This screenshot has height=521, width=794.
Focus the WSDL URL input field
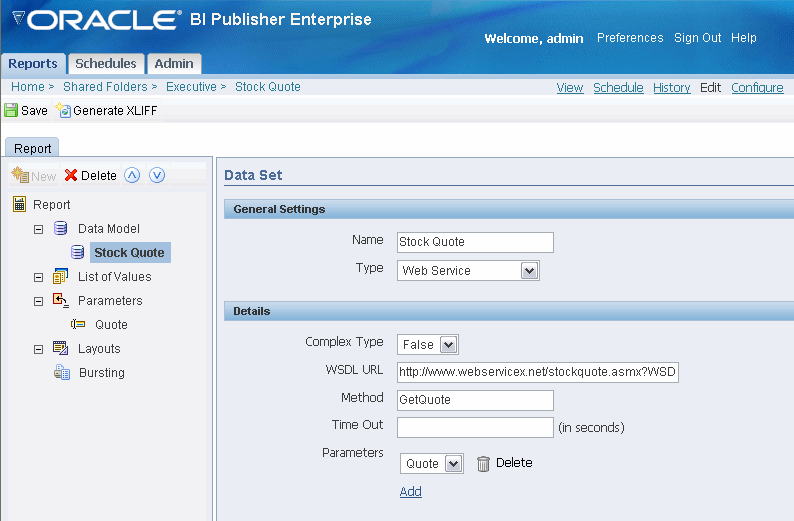click(x=538, y=372)
